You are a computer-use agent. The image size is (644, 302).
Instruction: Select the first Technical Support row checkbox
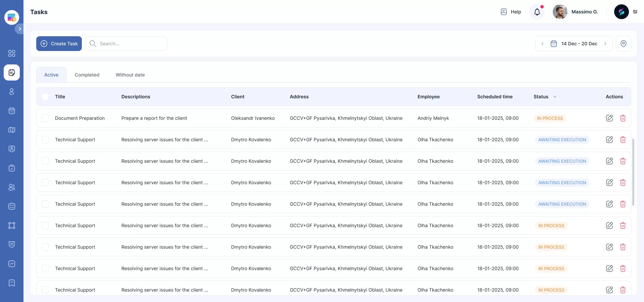[x=45, y=140]
